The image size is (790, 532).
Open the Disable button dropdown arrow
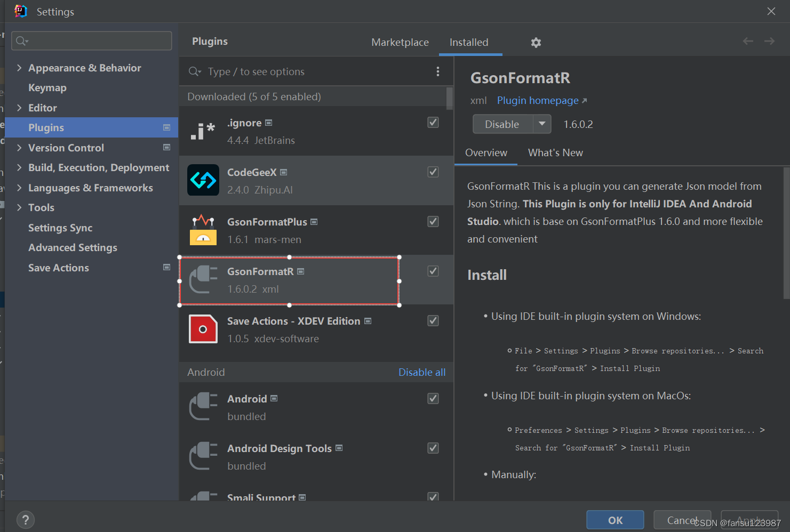(542, 124)
